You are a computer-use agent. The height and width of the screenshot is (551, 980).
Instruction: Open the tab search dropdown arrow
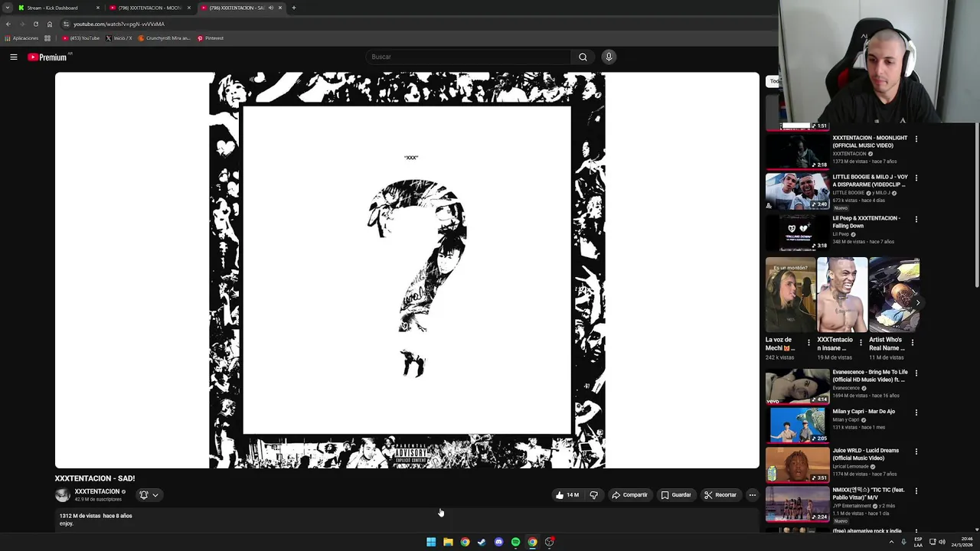pos(7,8)
